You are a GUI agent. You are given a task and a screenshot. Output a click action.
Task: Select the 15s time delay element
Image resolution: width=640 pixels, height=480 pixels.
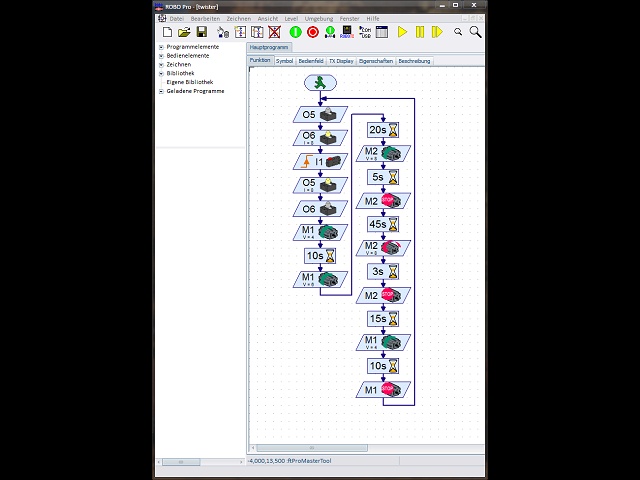[x=383, y=319]
